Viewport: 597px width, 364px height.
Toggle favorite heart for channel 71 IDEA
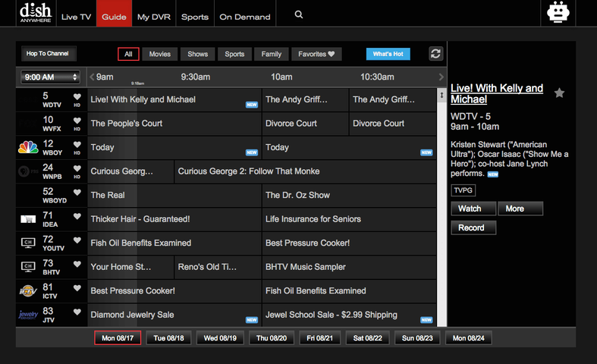tap(77, 216)
